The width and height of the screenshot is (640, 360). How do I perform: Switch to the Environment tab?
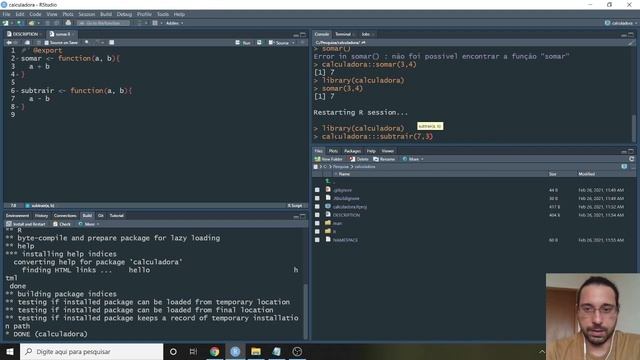coord(18,216)
